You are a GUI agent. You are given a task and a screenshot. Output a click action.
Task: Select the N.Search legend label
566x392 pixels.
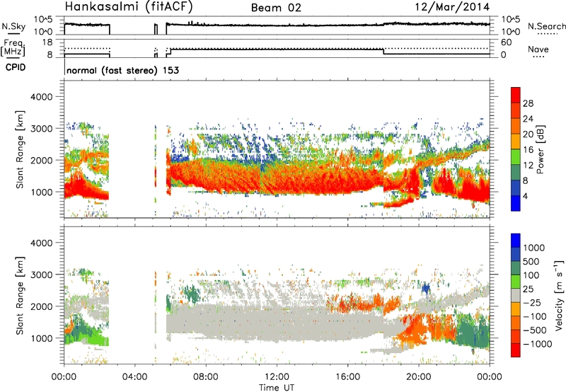click(547, 26)
